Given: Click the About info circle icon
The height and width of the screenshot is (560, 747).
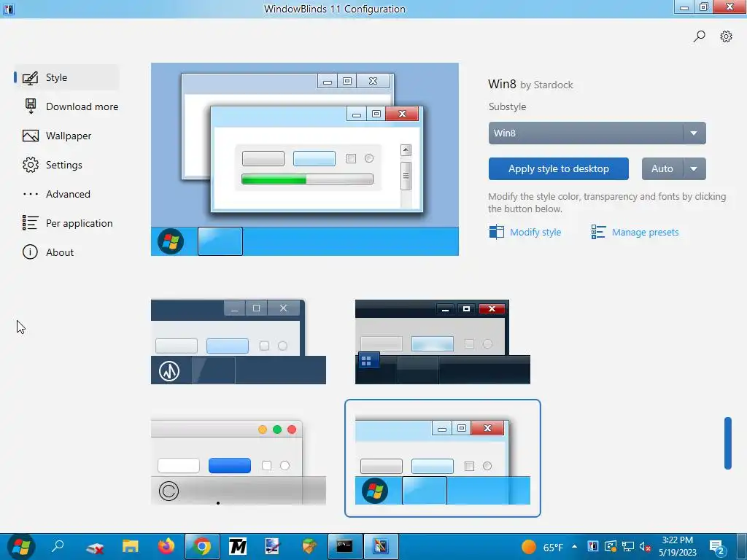Looking at the screenshot, I should 30,252.
